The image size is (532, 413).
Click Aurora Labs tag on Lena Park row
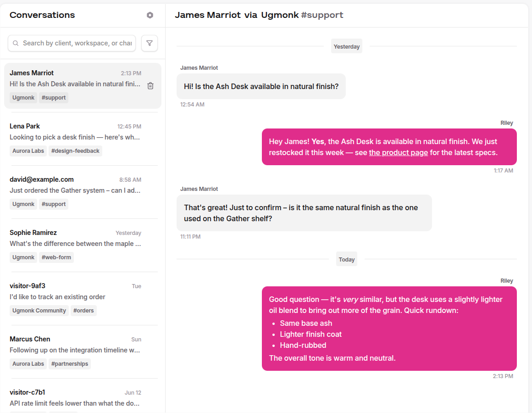click(x=28, y=151)
